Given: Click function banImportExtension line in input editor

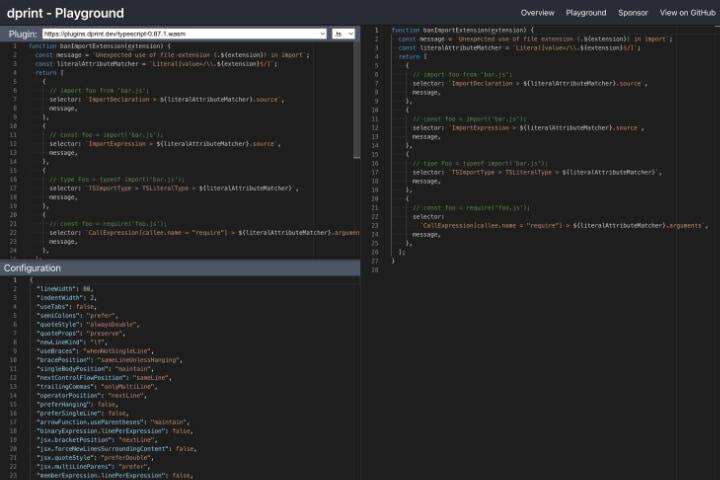Looking at the screenshot, I should pos(100,46).
